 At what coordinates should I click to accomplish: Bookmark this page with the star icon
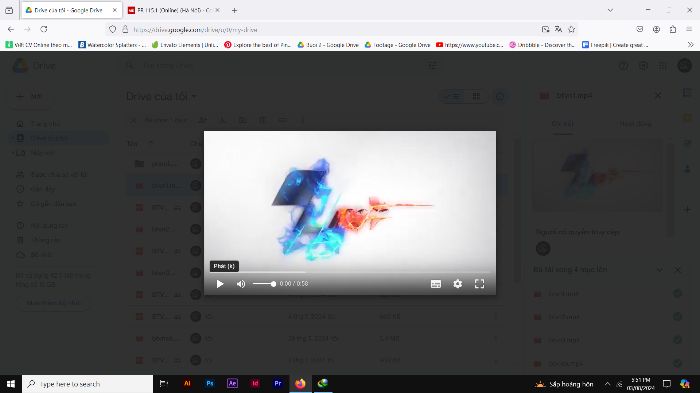(x=571, y=29)
